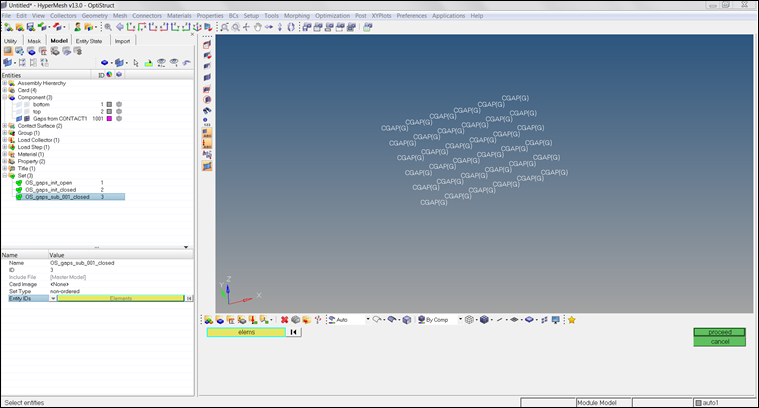Click mesh style icon of top component row

[119, 112]
